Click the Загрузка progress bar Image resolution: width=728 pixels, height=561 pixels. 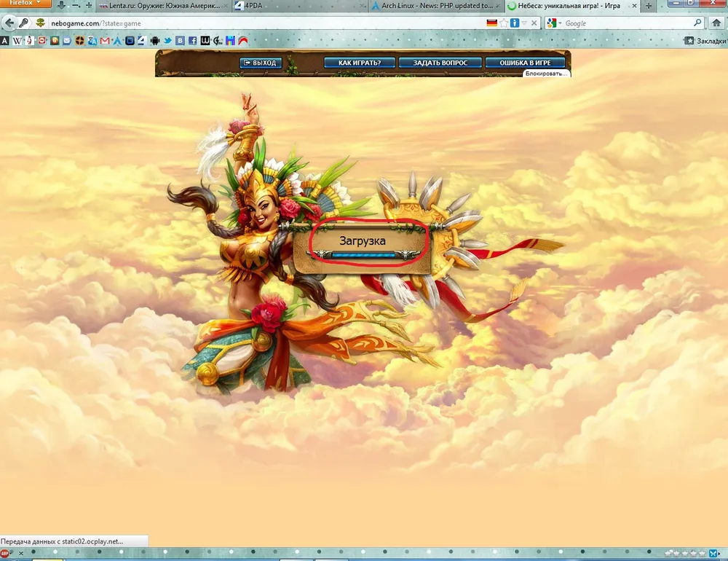[x=363, y=255]
